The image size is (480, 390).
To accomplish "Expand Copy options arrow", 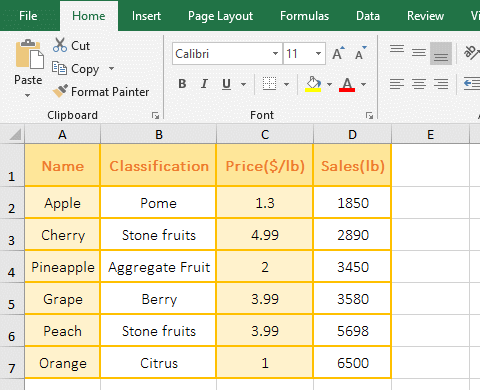I will click(111, 69).
